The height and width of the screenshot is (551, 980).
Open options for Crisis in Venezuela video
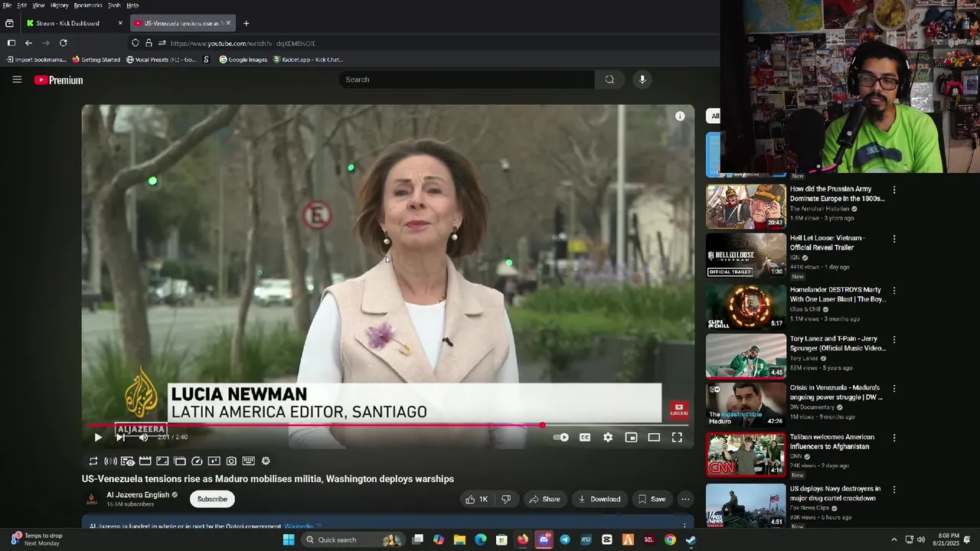[x=893, y=389]
